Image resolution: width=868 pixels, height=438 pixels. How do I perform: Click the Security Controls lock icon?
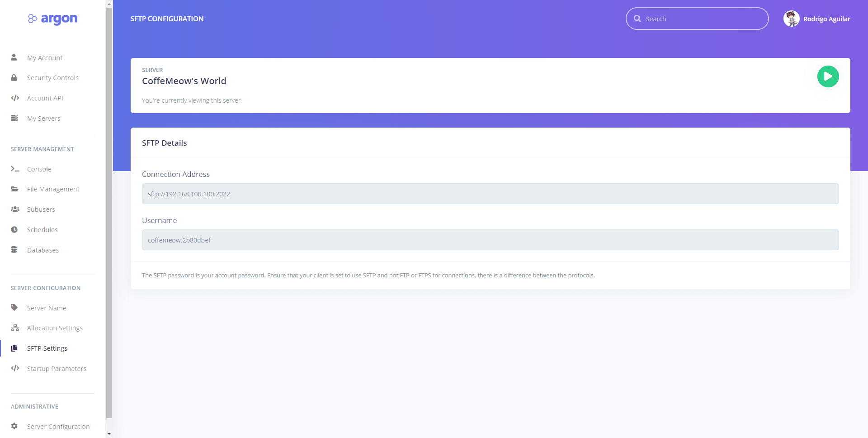tap(14, 78)
